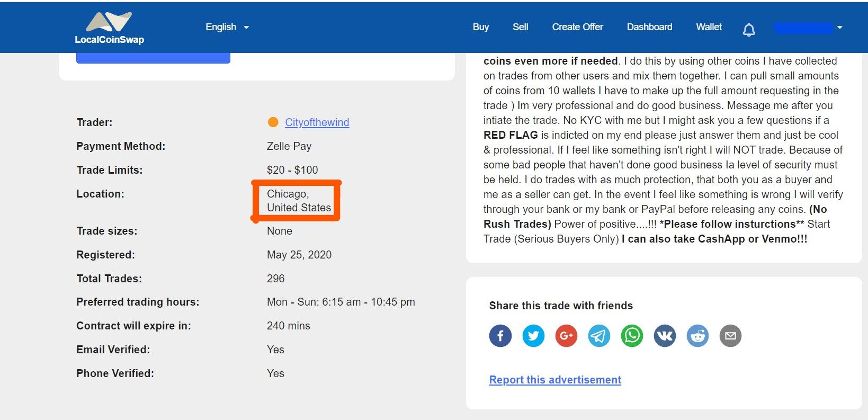
Task: Expand the user account dropdown
Action: tap(808, 28)
